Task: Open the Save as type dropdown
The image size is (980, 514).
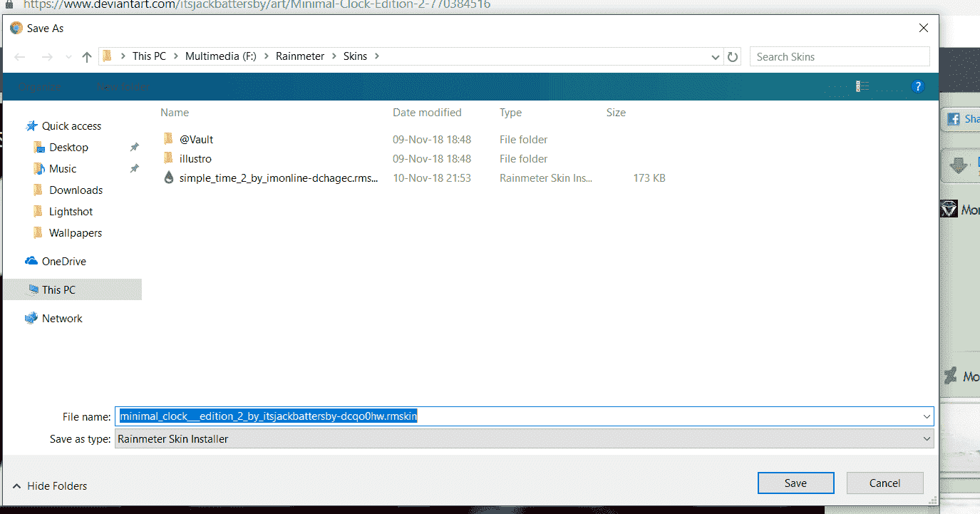Action: 927,439
